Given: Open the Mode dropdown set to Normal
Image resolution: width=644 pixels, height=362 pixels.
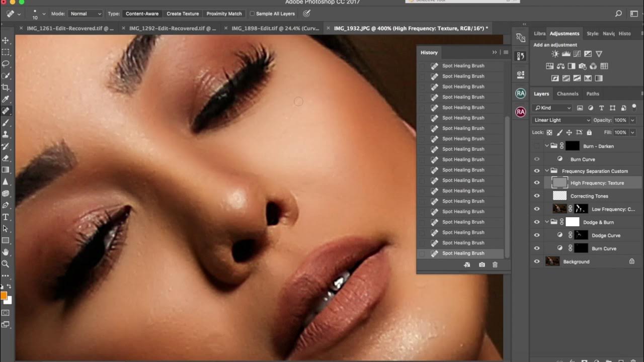Looking at the screenshot, I should (85, 14).
